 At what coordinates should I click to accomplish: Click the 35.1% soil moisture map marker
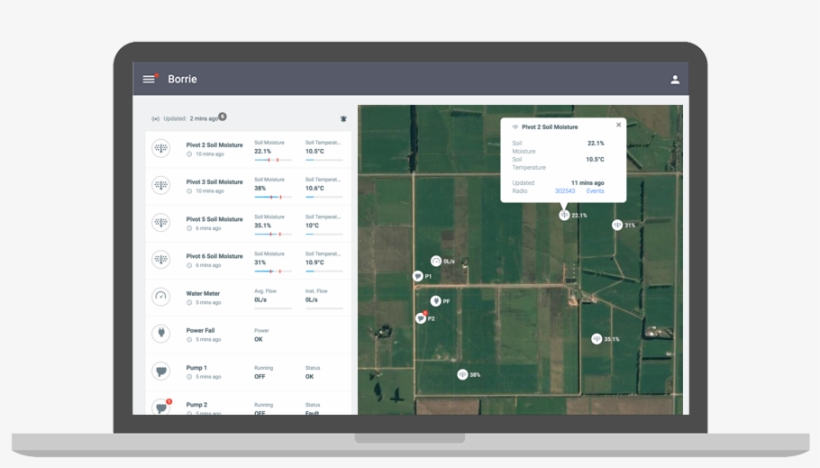tap(597, 339)
